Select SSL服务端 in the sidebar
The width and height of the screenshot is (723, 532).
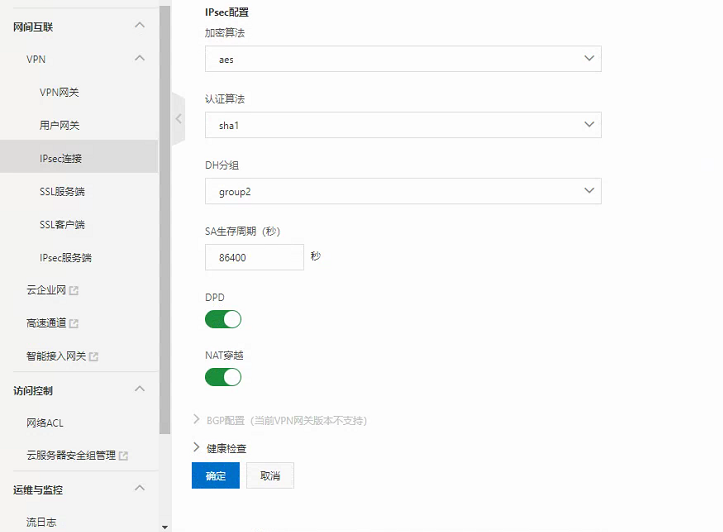[62, 191]
